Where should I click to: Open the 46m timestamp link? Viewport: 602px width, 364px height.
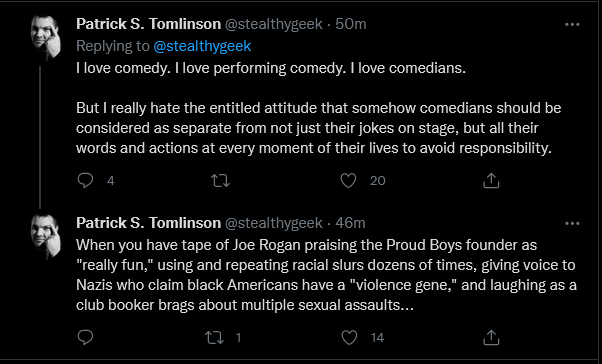tap(350, 223)
